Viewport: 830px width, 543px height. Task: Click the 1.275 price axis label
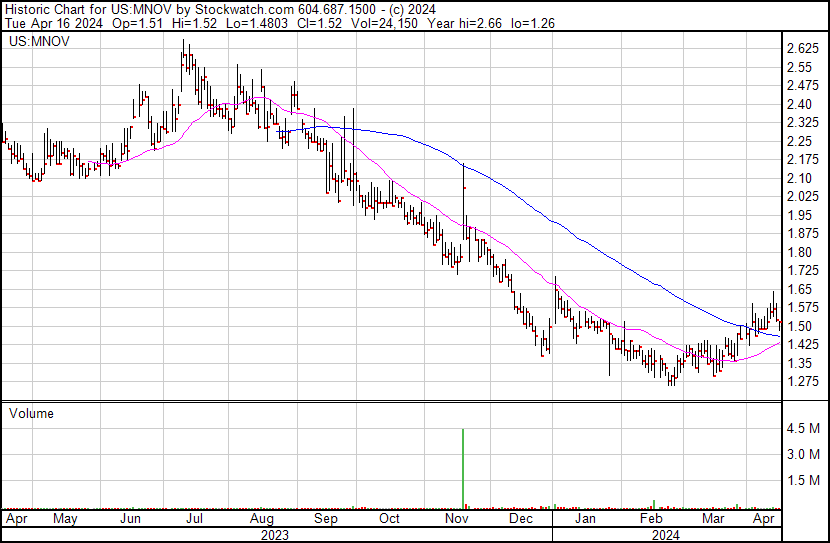tap(803, 381)
